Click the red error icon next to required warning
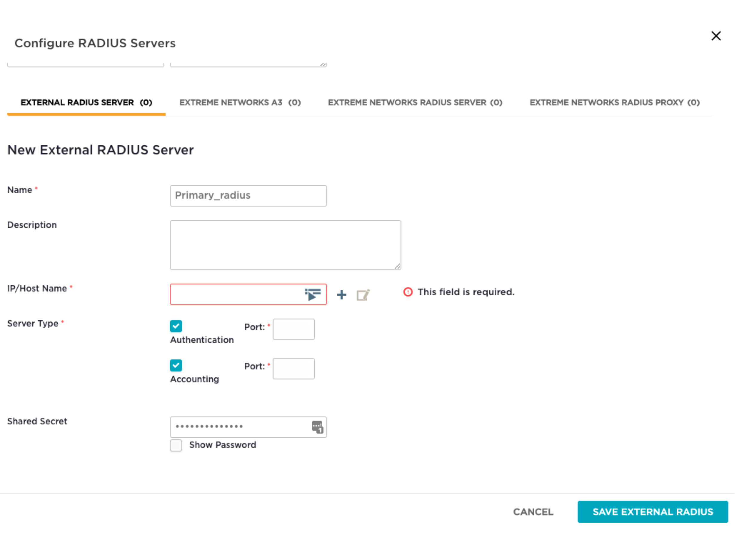 [x=408, y=292]
